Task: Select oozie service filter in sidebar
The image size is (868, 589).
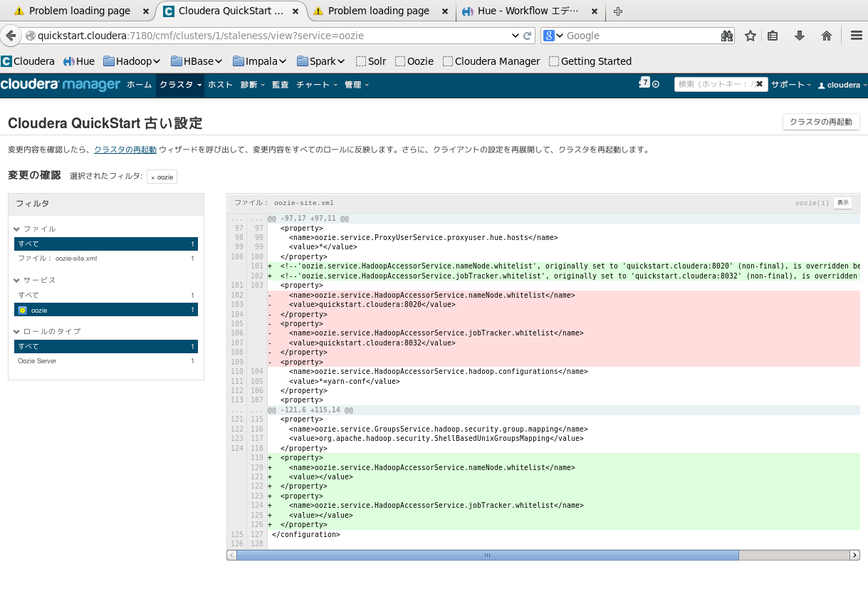Action: (x=106, y=310)
